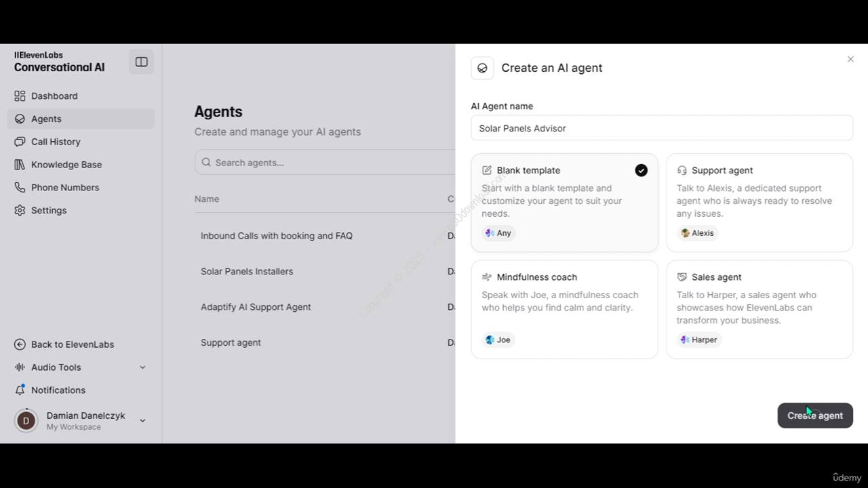This screenshot has width=868, height=488.
Task: Click the My Workspace label
Action: [74, 427]
